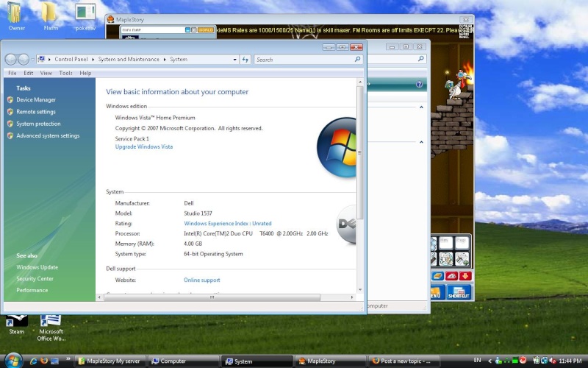Screen dimensions: 588x368
Task: Collapse the first section chevron in Computer window
Action: 421,107
